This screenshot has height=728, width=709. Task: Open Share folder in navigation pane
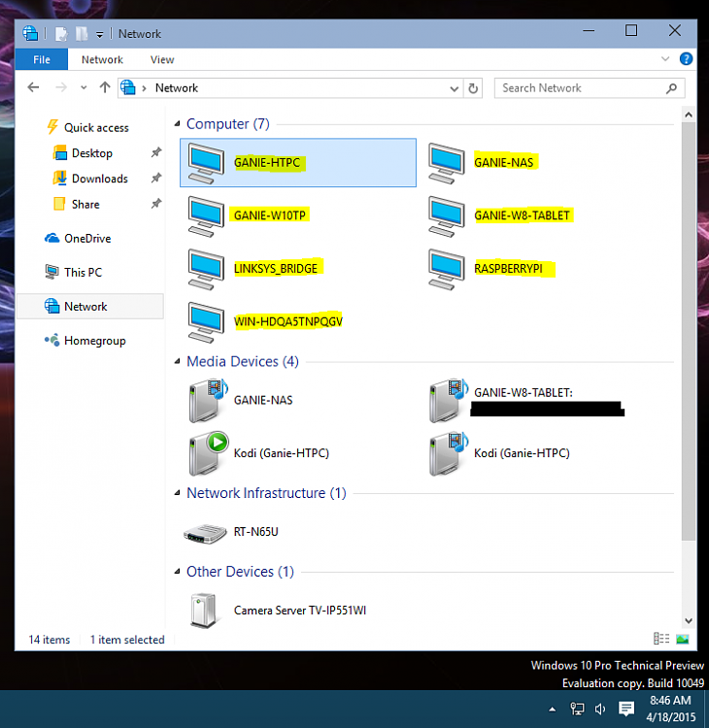coord(85,204)
